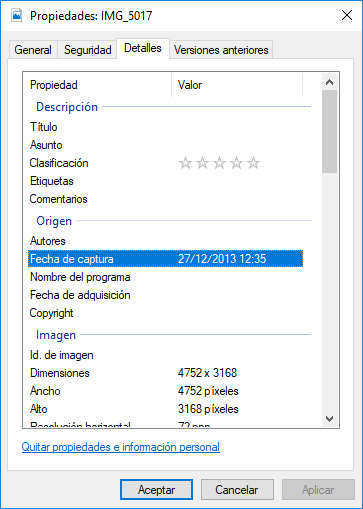Select the Título property row
This screenshot has height=509, width=363.
point(166,127)
